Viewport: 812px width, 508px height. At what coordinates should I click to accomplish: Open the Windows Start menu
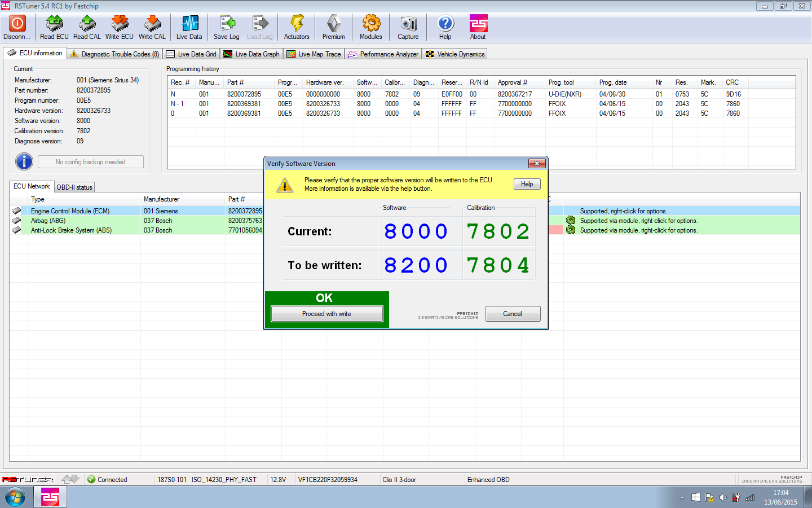(15, 497)
